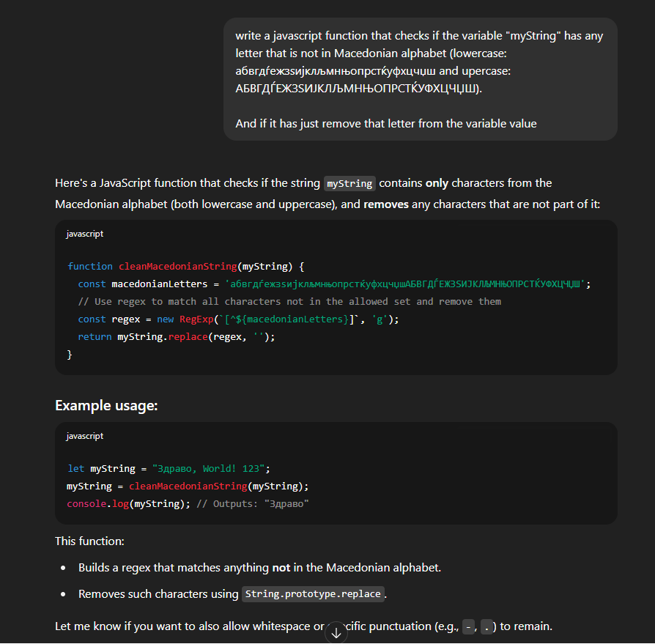The image size is (655, 644).
Task: Click the inline myString code chip
Action: point(349,183)
